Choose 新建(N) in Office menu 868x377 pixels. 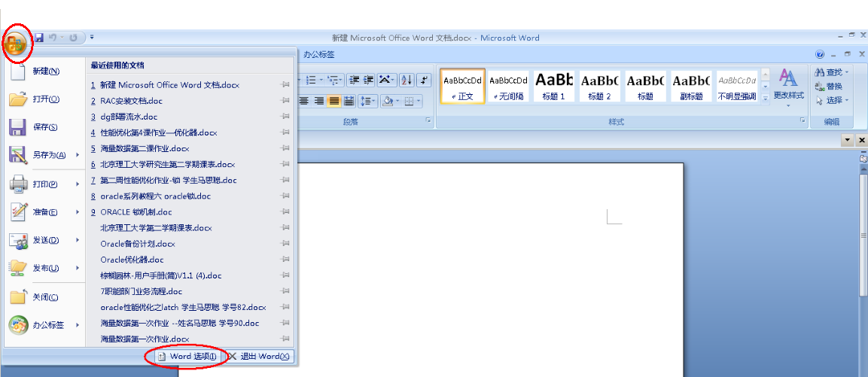(x=44, y=71)
